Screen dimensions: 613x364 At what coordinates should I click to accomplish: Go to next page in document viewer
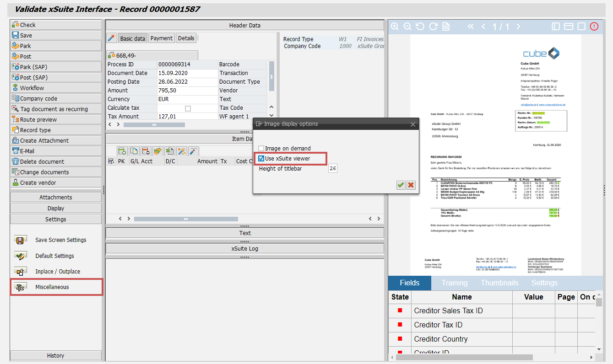coord(518,27)
